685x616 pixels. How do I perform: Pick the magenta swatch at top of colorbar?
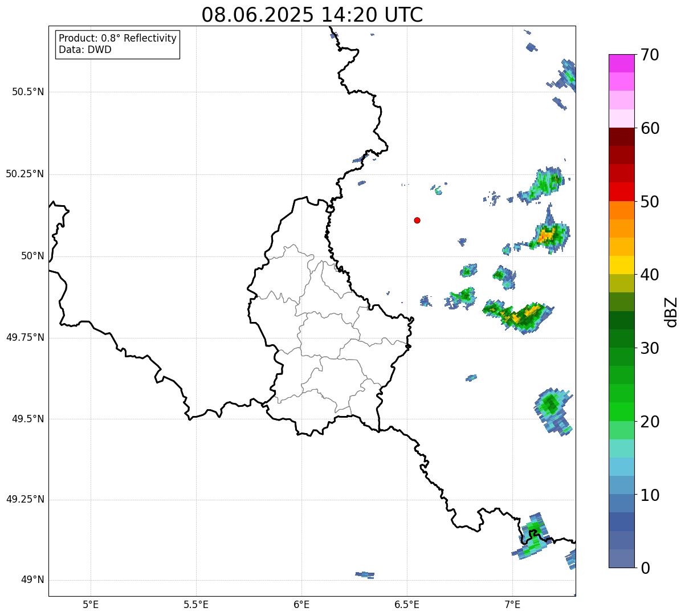(622, 63)
